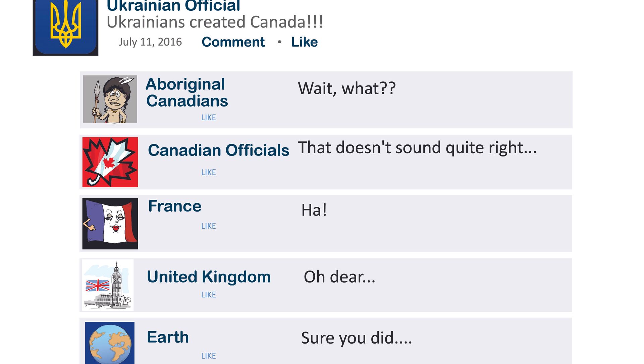Viewport: 644px width, 364px height.
Task: Like the Ukrainian Official post
Action: (x=304, y=42)
